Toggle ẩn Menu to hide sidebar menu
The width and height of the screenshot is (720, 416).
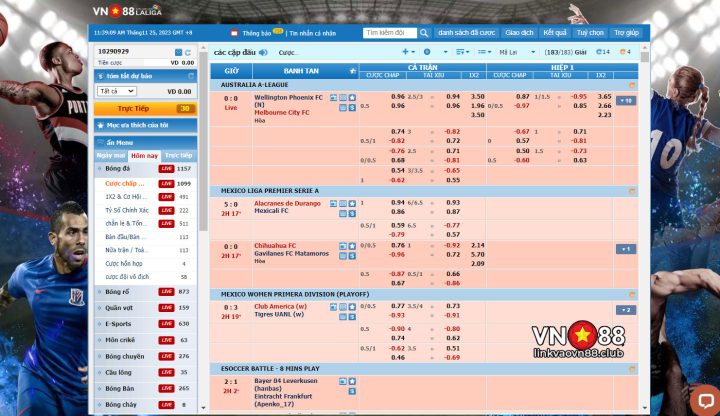point(146,142)
